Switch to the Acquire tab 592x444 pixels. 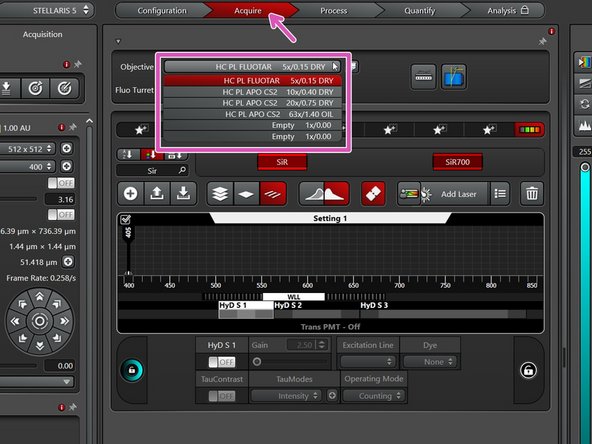pyautogui.click(x=248, y=11)
